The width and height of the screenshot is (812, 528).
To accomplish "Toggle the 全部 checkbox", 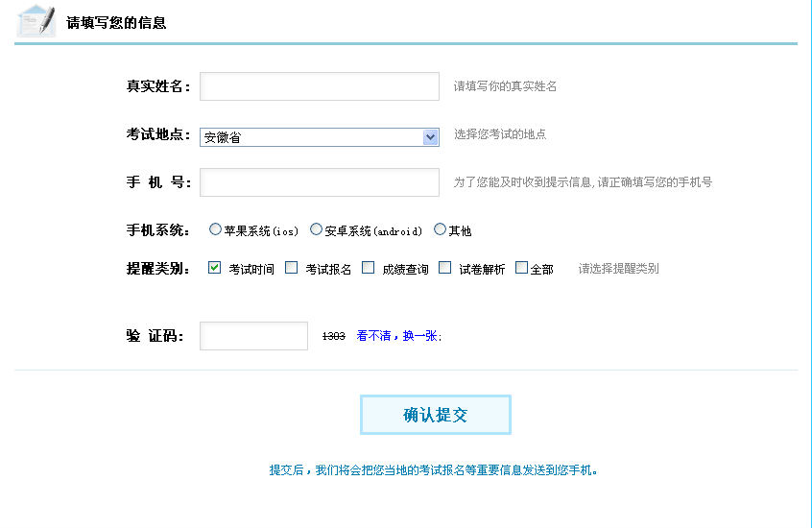I will (521, 268).
